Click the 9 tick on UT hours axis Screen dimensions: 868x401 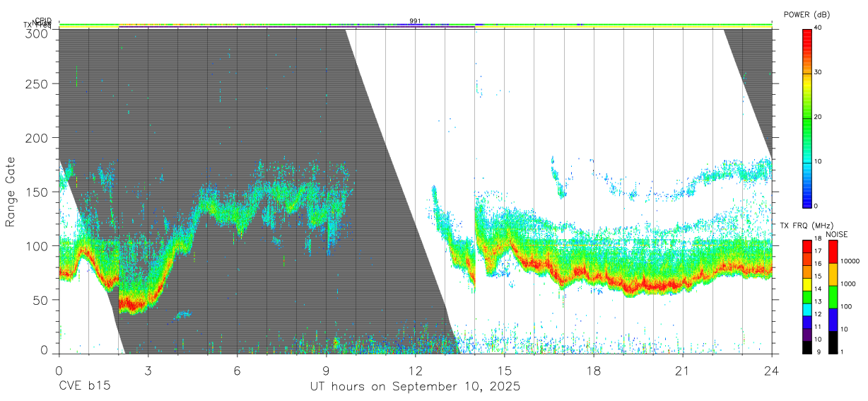coord(326,371)
